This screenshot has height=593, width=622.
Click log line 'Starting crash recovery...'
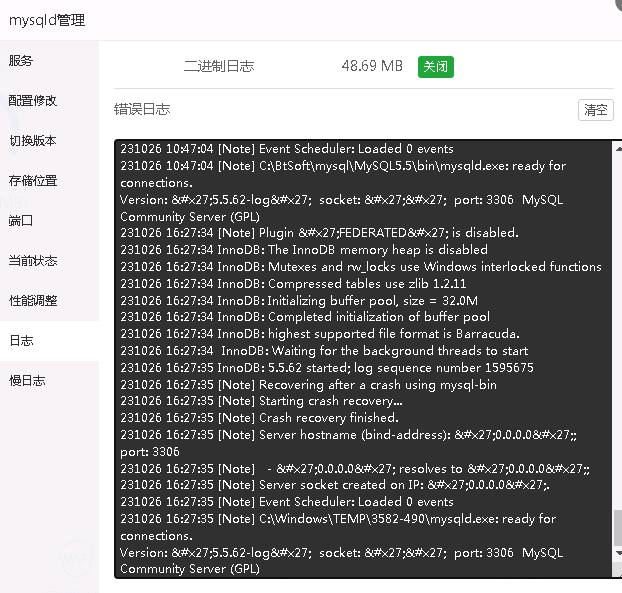261,401
